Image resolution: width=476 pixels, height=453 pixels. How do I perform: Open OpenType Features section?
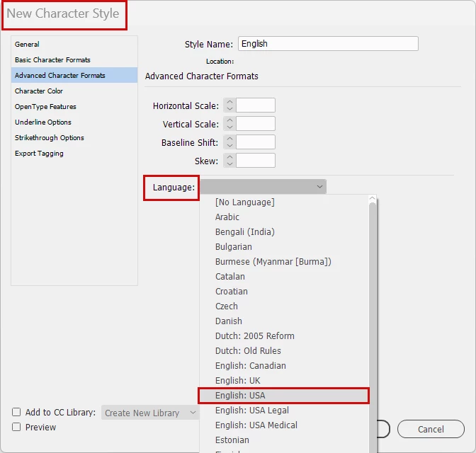click(74, 106)
